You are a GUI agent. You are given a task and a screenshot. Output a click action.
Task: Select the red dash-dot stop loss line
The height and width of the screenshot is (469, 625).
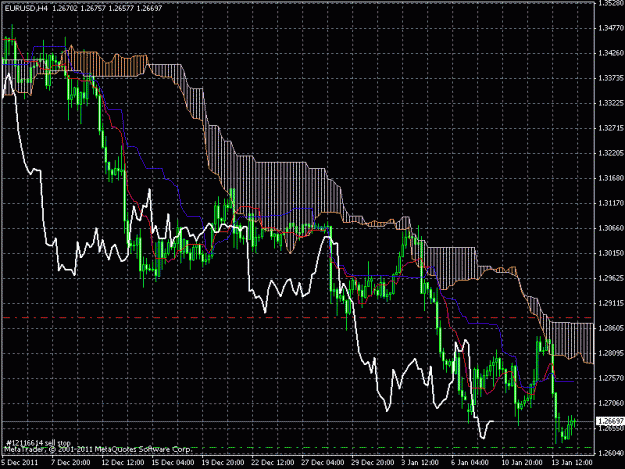pyautogui.click(x=297, y=318)
